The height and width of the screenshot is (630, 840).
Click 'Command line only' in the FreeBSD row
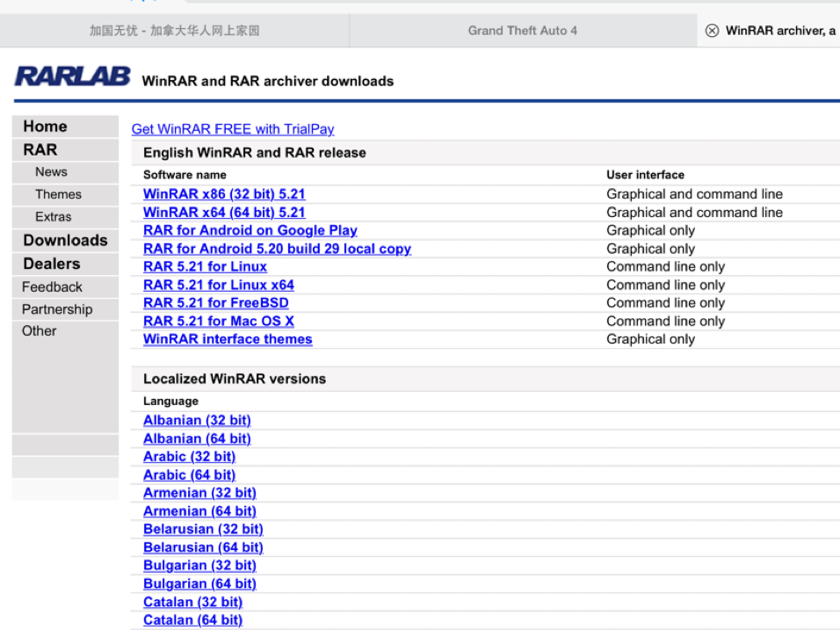[665, 303]
